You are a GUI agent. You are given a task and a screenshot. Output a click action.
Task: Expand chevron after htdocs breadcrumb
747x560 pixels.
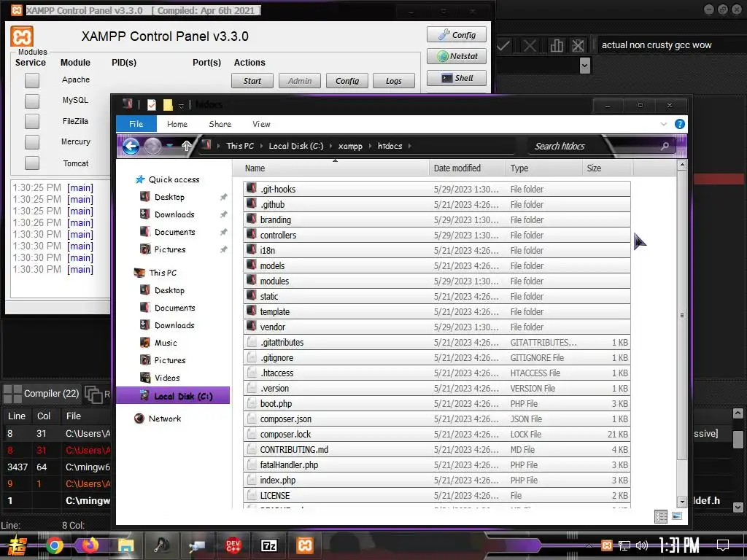410,146
